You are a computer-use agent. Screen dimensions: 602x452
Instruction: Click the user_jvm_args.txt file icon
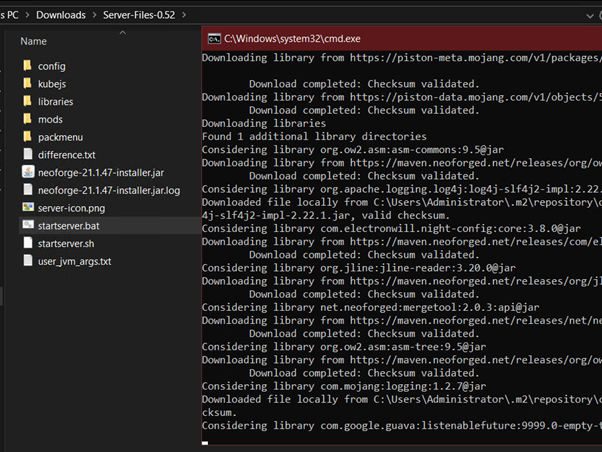[28, 260]
